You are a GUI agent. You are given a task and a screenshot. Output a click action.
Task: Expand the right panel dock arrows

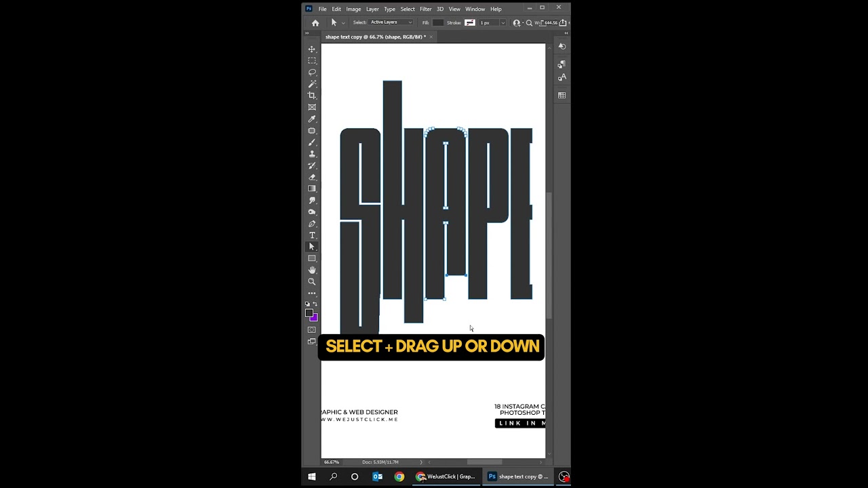(565, 33)
